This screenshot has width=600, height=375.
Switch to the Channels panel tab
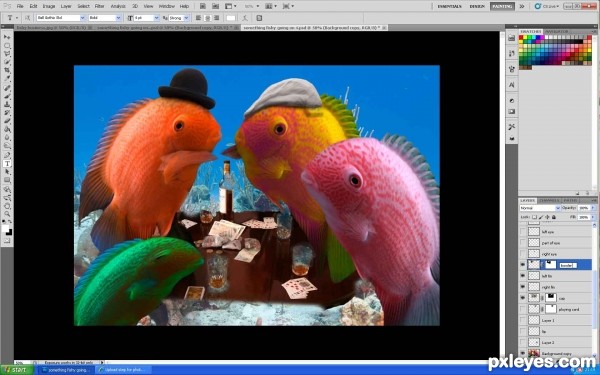549,201
